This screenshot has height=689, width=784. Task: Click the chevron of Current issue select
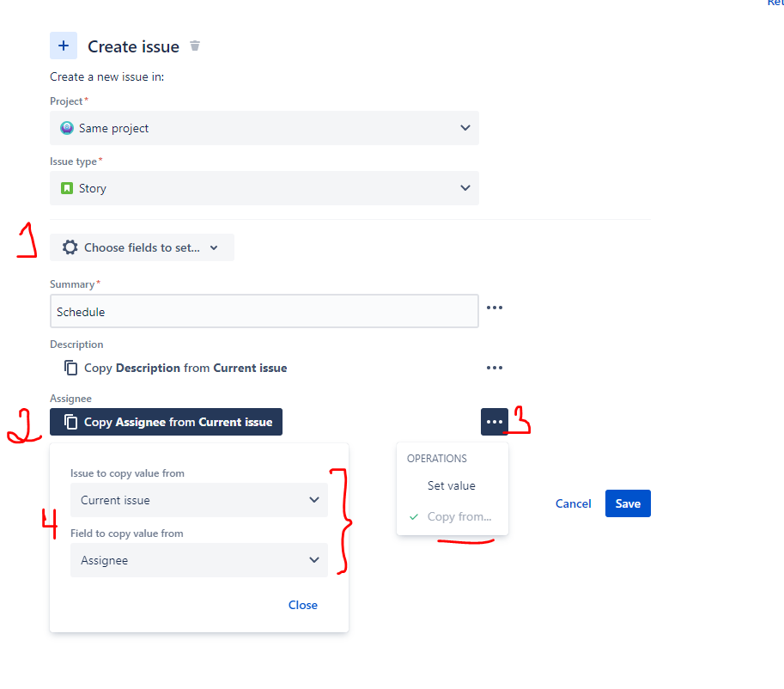coord(314,500)
